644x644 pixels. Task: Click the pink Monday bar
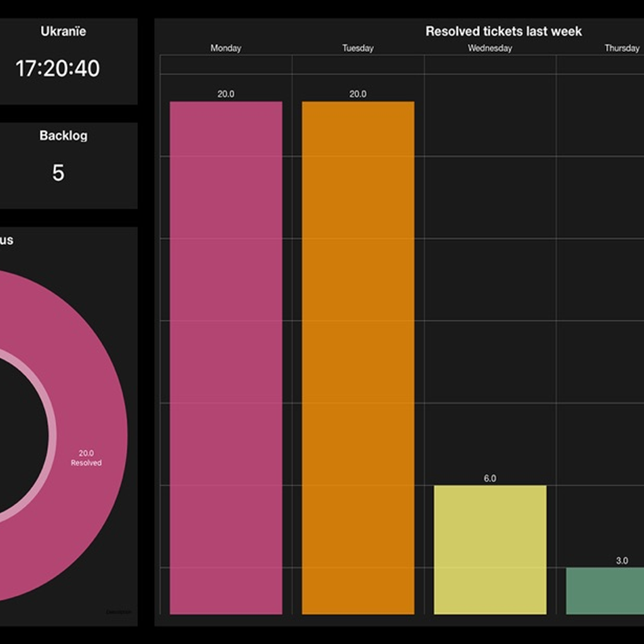click(x=226, y=358)
